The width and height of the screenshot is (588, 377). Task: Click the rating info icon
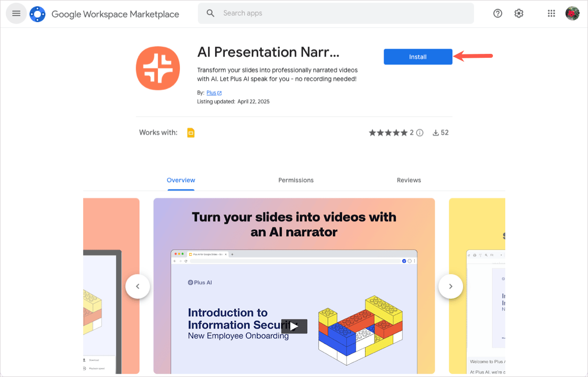pyautogui.click(x=420, y=133)
